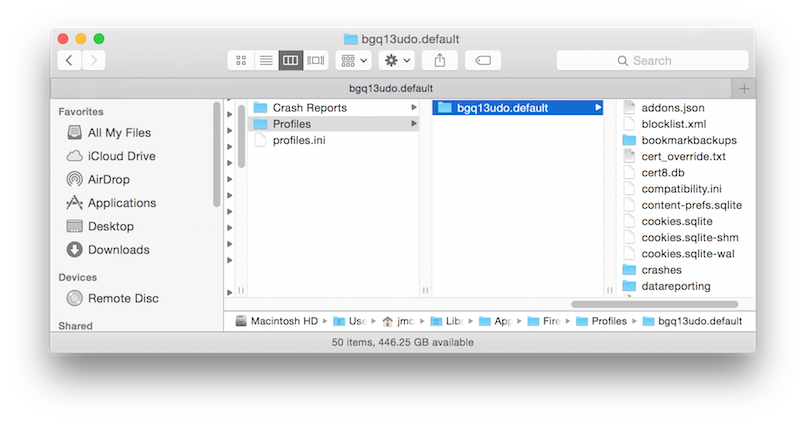Expand Profiles via its arrow

tap(413, 124)
